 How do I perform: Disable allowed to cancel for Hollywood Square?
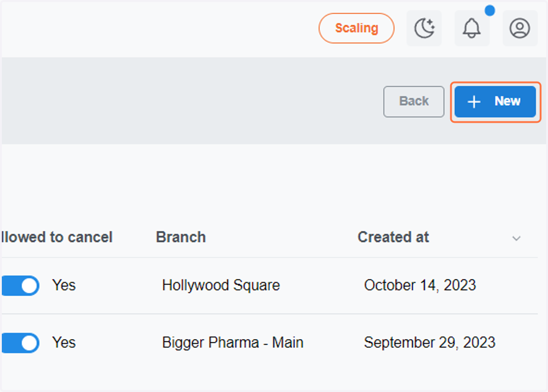point(20,286)
